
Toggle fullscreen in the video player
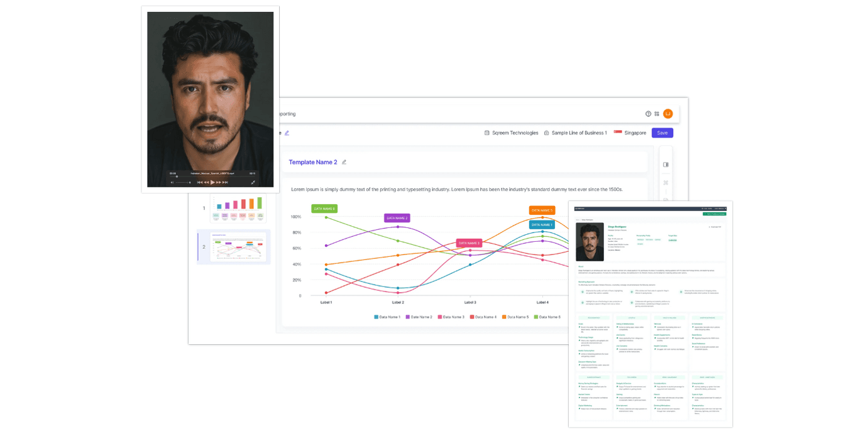pyautogui.click(x=253, y=182)
